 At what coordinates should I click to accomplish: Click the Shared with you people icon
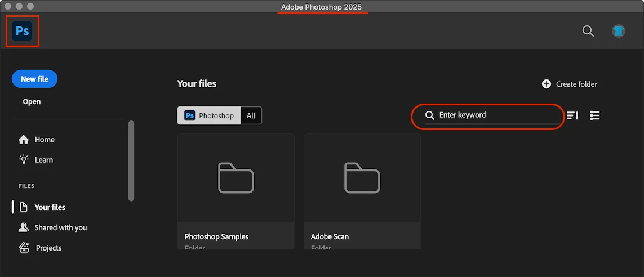tap(24, 227)
